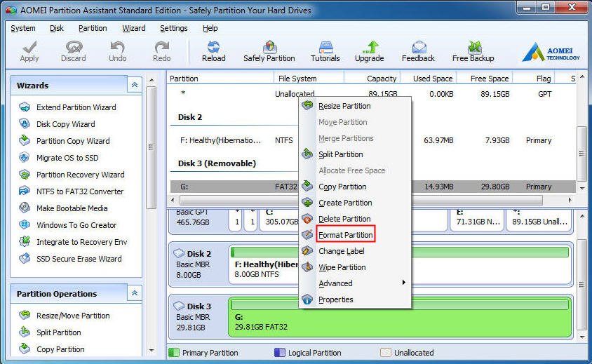Screen dimensions: 592x364
Task: Sort by the Free Space column header
Action: [484, 79]
